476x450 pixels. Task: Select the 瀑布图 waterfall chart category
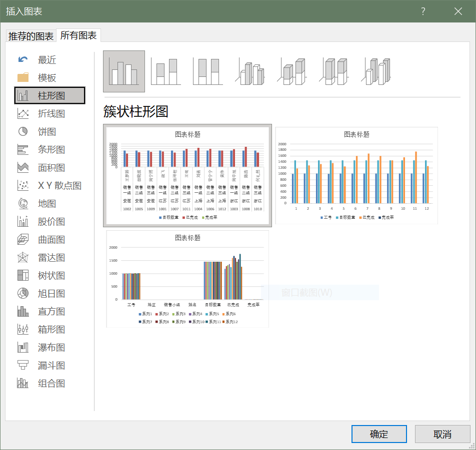tap(51, 348)
